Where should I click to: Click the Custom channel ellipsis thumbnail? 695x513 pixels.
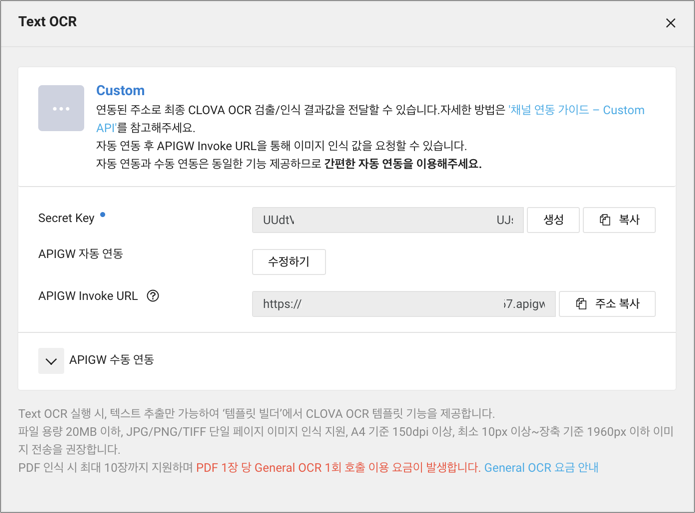pyautogui.click(x=61, y=108)
